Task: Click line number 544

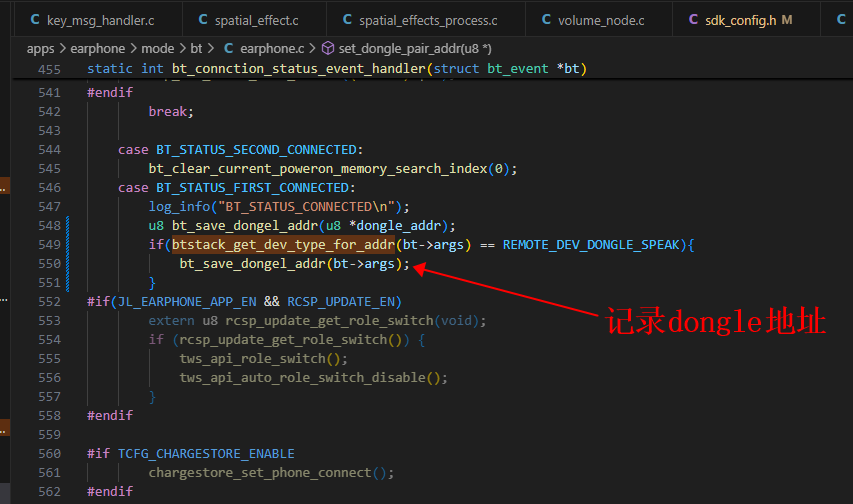Action: coord(49,150)
